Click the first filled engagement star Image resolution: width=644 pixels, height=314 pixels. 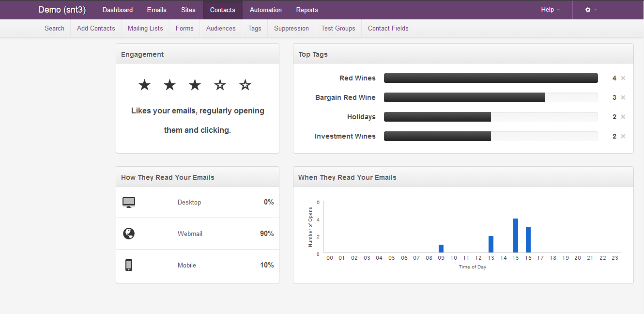point(144,85)
